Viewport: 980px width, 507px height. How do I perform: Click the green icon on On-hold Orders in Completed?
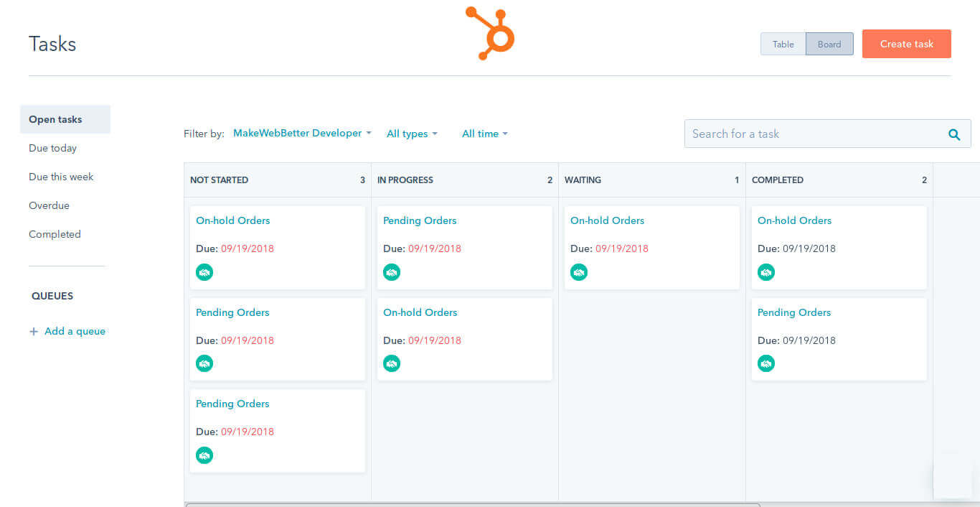pyautogui.click(x=766, y=272)
